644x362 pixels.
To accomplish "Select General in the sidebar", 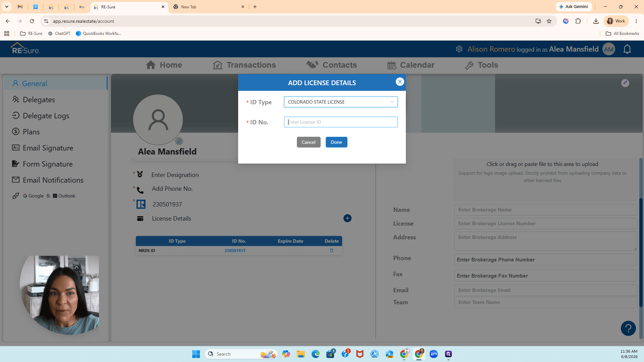I will pos(56,83).
